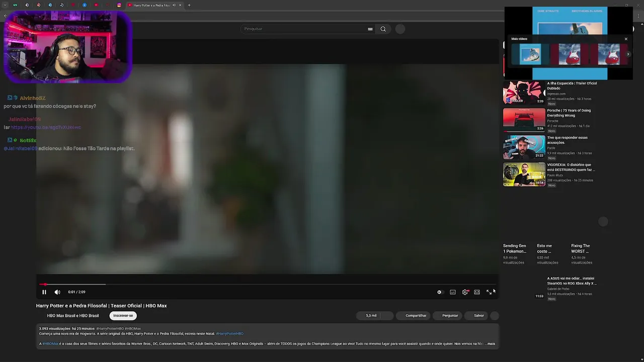
Task: Select the last red guitar thumbnail in Mais vídeos
Action: click(608, 54)
